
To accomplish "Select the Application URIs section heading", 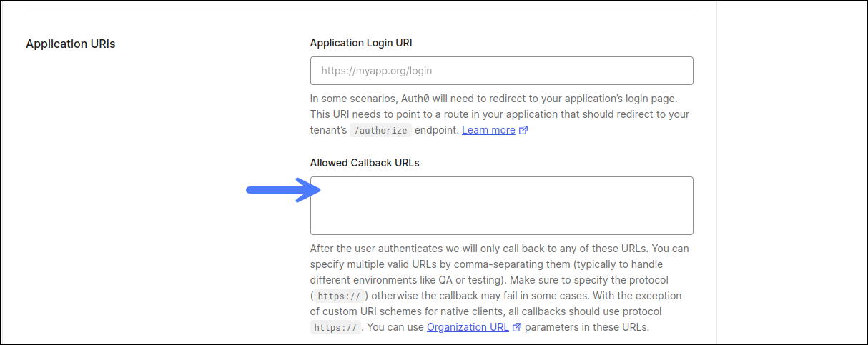I will [70, 44].
